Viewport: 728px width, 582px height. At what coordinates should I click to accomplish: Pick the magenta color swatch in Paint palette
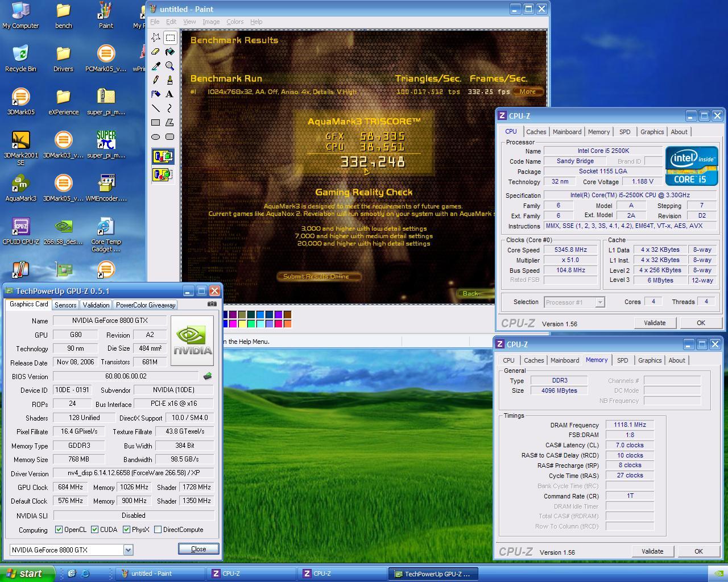point(233,324)
